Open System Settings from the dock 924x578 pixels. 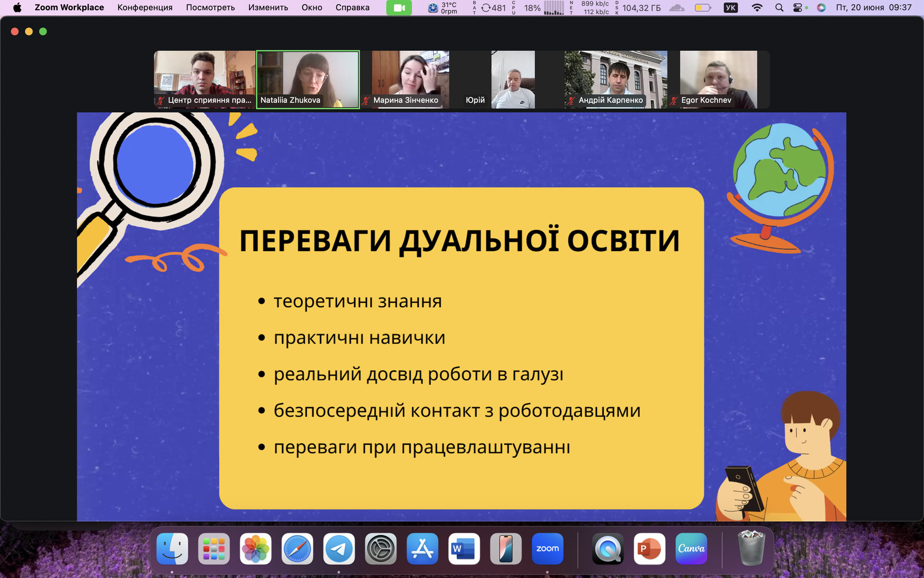381,549
